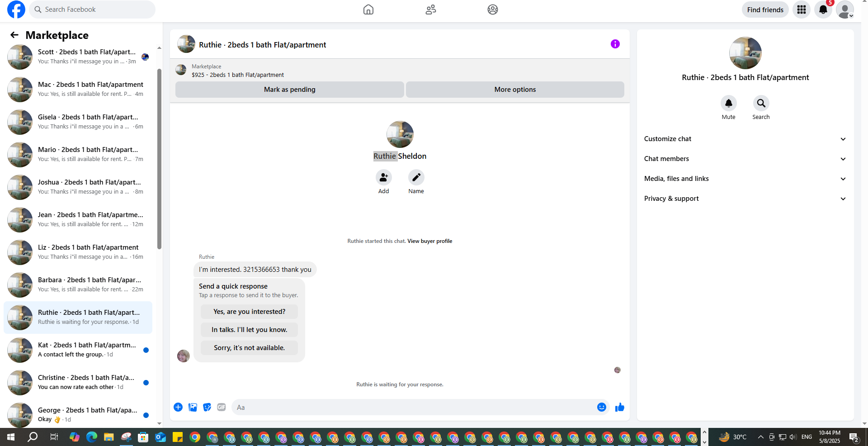Open the Windows Start menu
Screen dimensions: 868x446
[11, 437]
